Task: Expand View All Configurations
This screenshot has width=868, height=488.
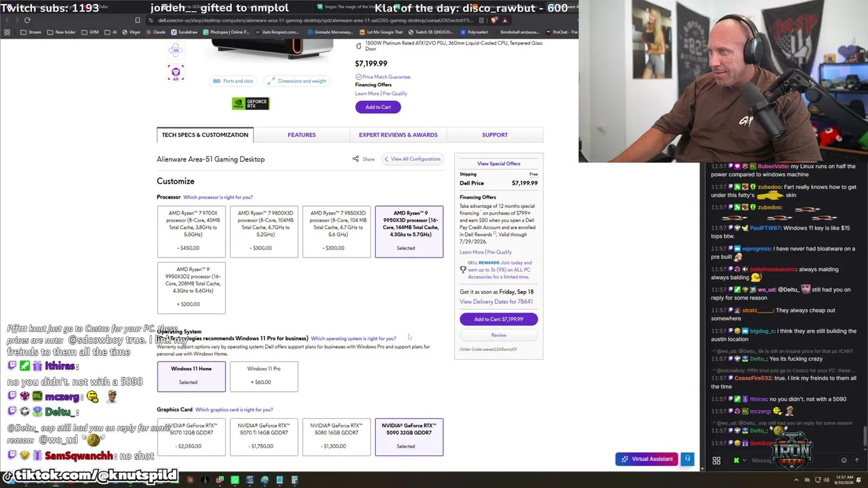Action: click(413, 159)
